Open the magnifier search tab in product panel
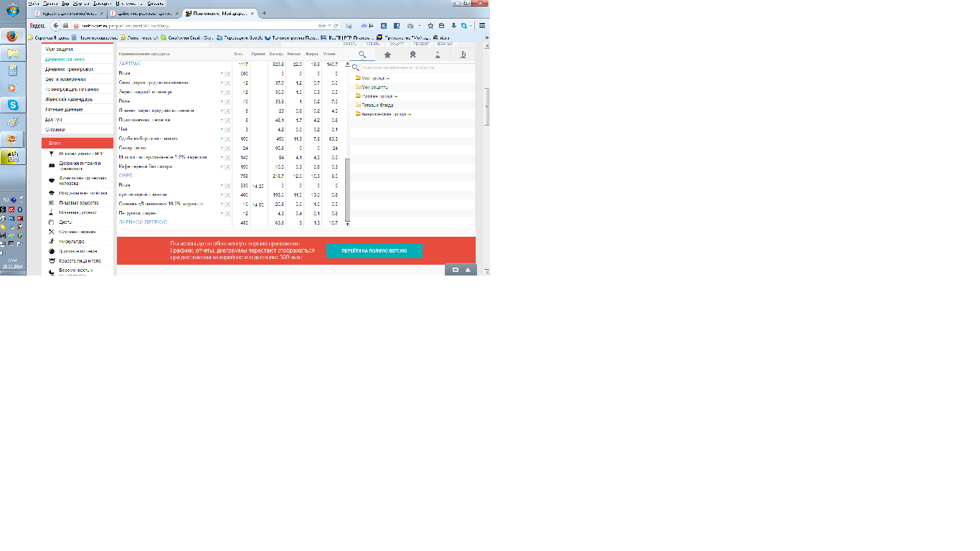The height and width of the screenshot is (551, 980). click(x=362, y=55)
